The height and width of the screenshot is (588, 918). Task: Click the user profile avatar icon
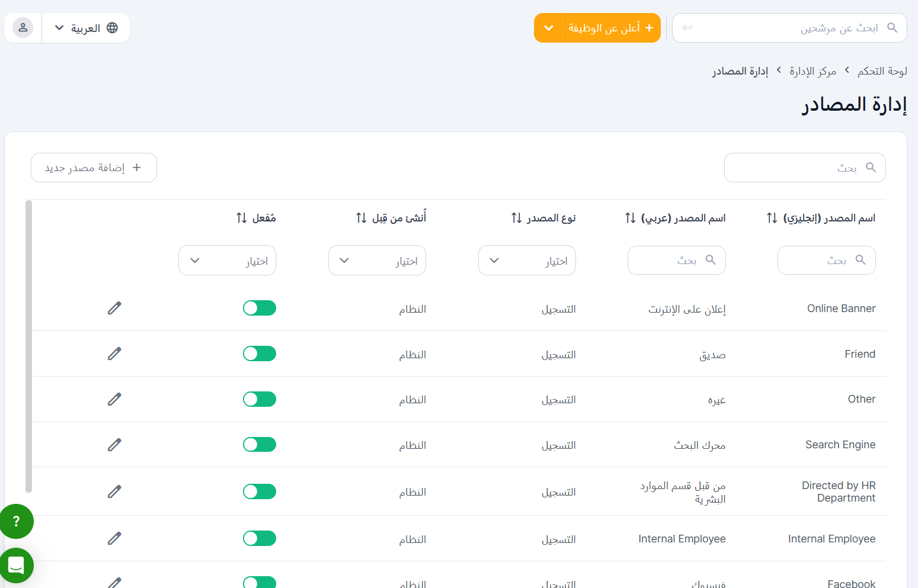[x=23, y=28]
